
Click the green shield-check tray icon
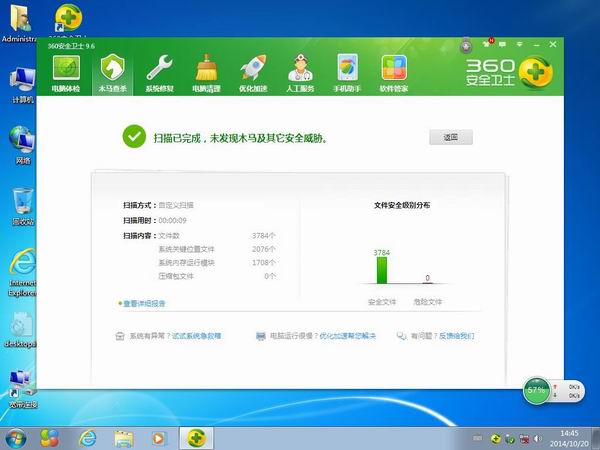[x=510, y=439]
